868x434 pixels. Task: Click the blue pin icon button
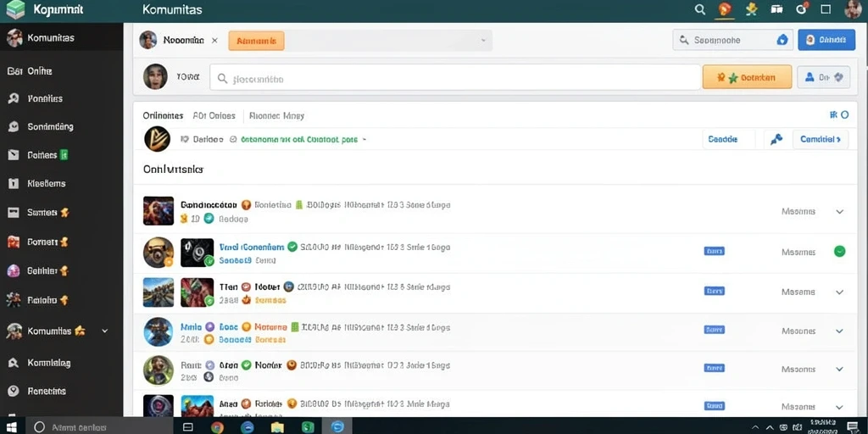click(776, 140)
